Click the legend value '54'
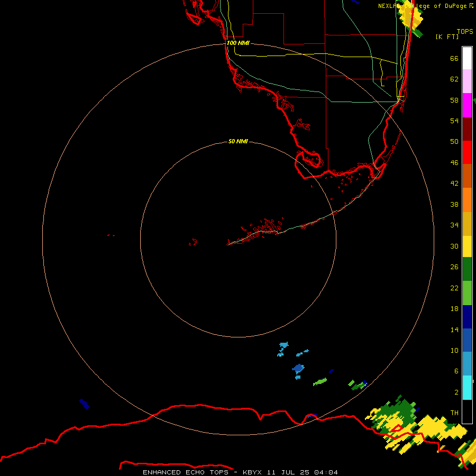 [454, 121]
